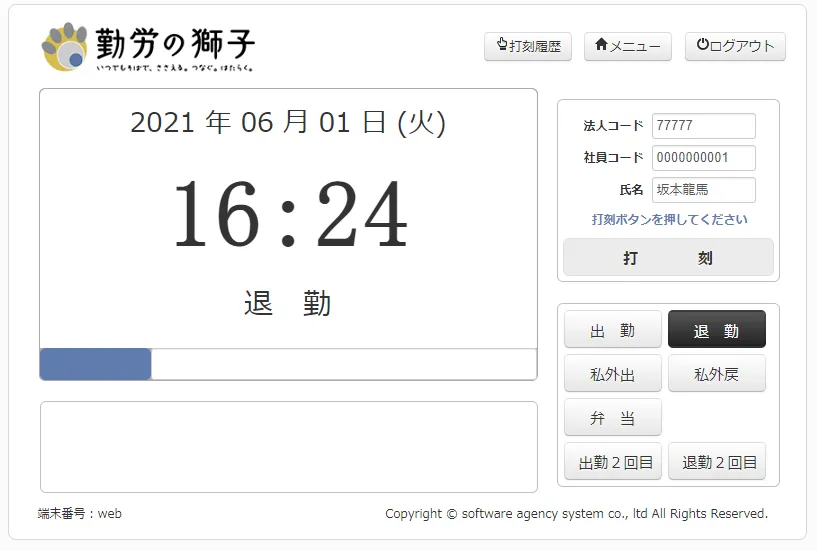Select the 退勤 clock-out mode
The image size is (817, 551).
click(x=716, y=329)
